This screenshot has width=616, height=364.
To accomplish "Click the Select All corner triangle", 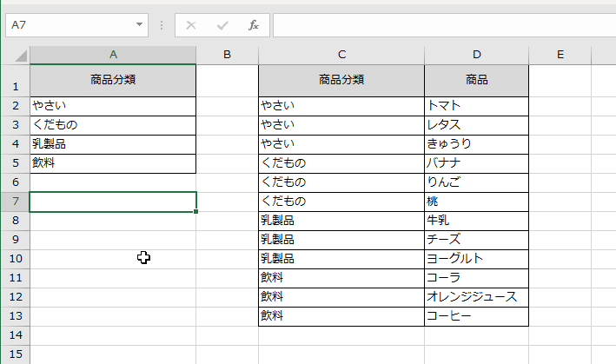I will (19, 55).
